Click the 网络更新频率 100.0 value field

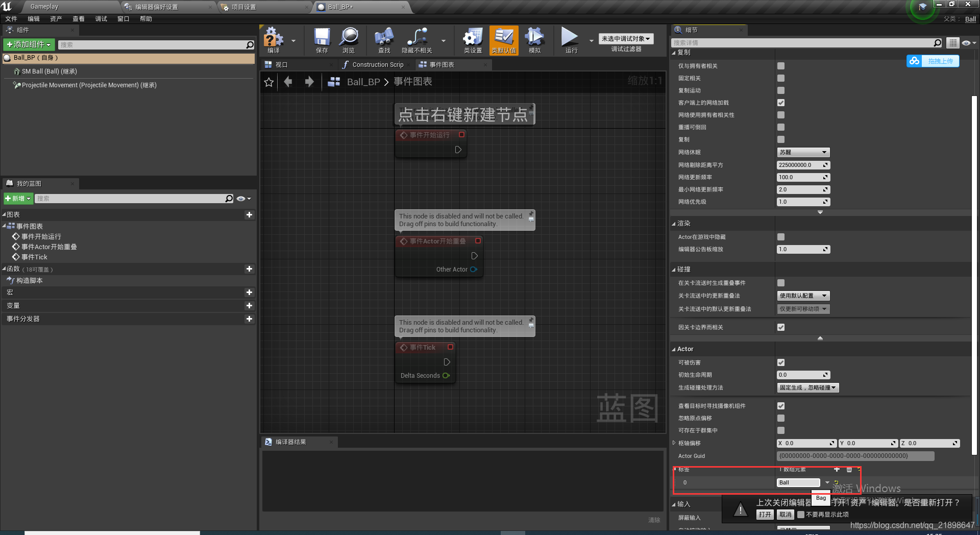click(803, 177)
